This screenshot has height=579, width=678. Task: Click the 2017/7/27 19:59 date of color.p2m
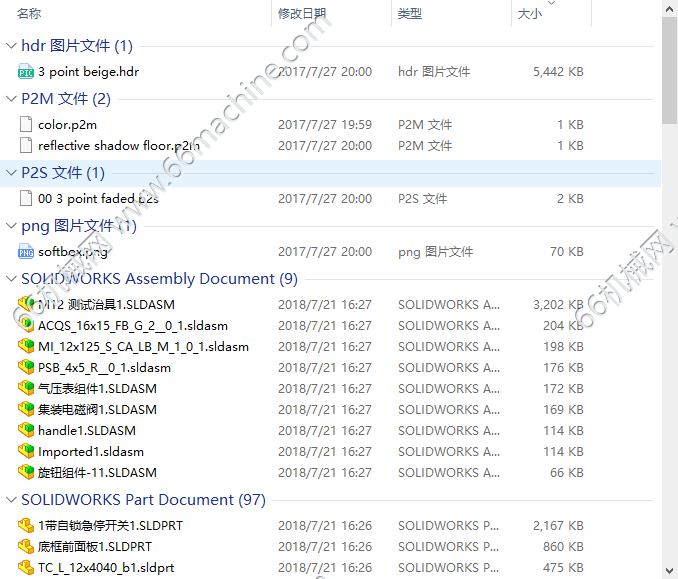click(x=325, y=125)
